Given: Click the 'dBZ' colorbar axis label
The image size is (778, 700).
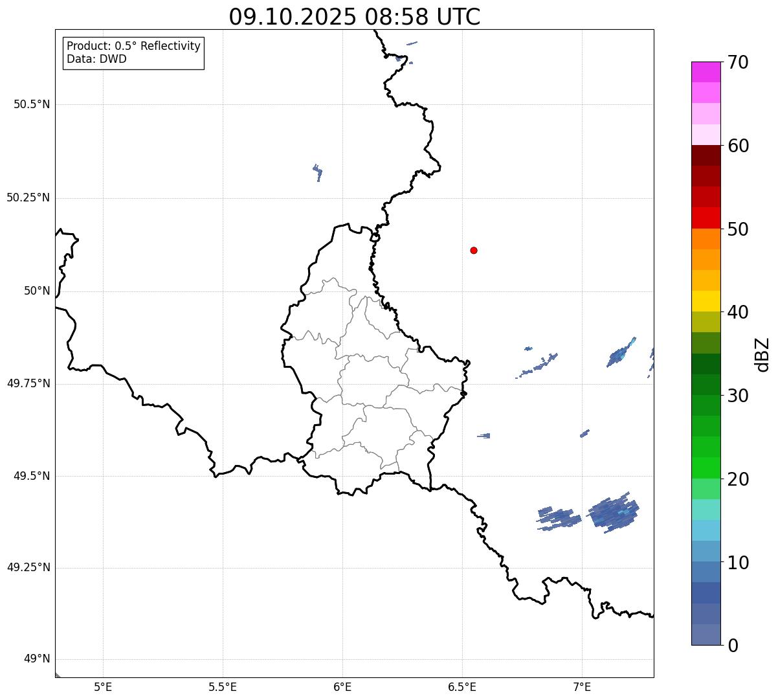Looking at the screenshot, I should pyautogui.click(x=762, y=354).
